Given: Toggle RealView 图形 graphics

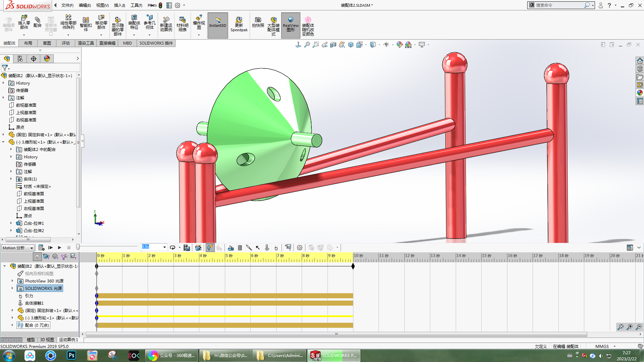Looking at the screenshot, I should [x=291, y=25].
